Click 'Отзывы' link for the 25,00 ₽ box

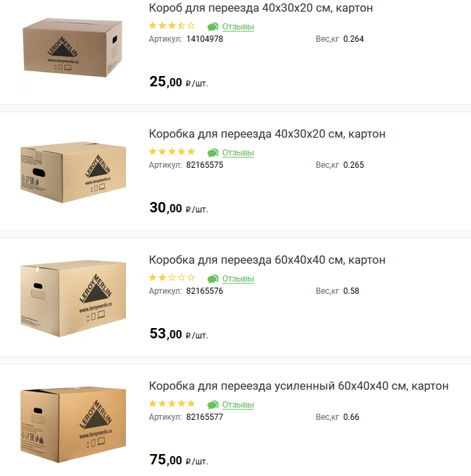(x=238, y=27)
